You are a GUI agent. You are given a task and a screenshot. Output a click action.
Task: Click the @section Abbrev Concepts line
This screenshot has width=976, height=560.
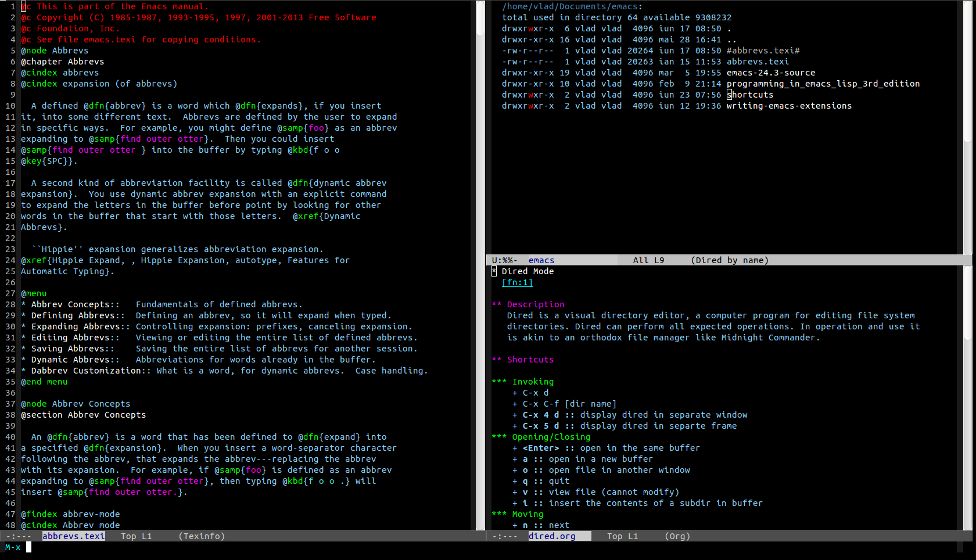(84, 415)
